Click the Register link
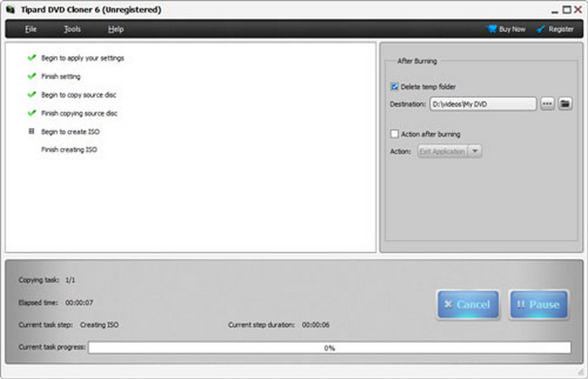 (555, 29)
